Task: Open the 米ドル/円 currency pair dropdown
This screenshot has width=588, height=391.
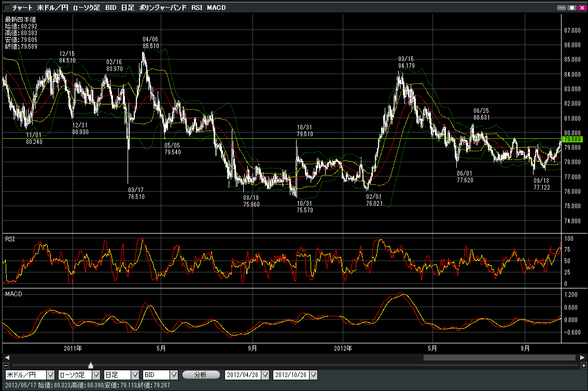Action: tap(50, 374)
